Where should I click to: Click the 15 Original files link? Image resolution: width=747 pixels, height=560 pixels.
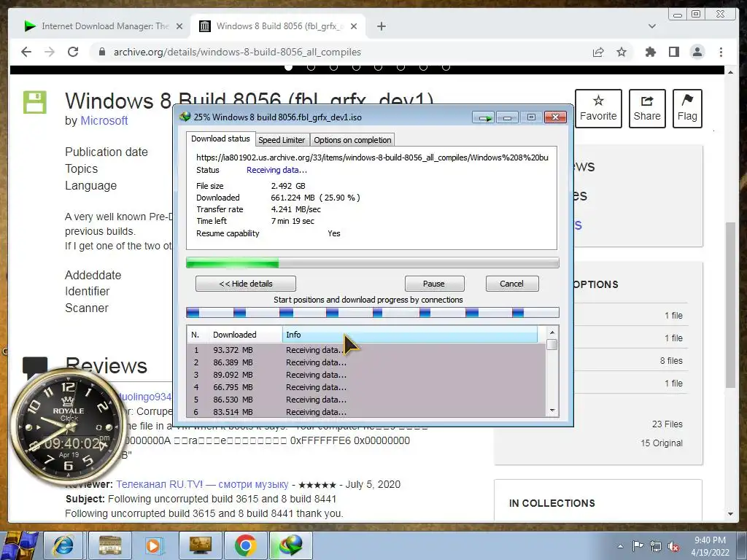(661, 443)
